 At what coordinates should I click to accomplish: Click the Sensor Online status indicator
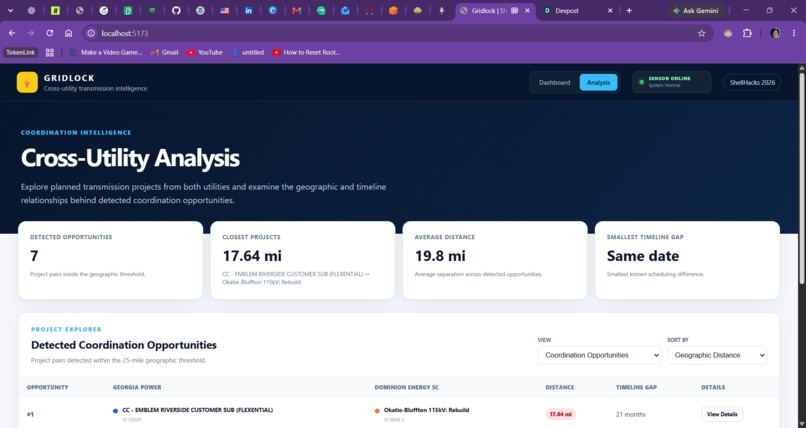click(x=671, y=82)
